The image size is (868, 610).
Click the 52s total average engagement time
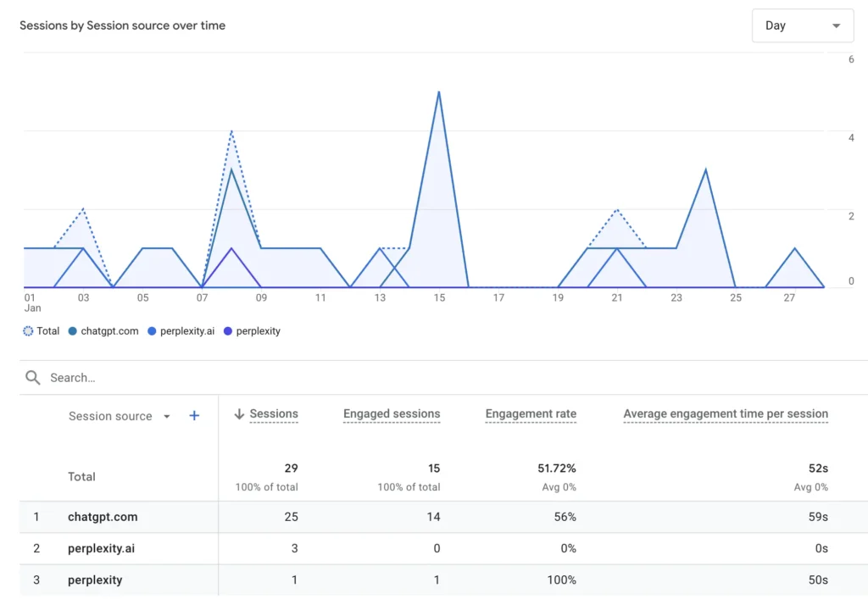(x=818, y=469)
